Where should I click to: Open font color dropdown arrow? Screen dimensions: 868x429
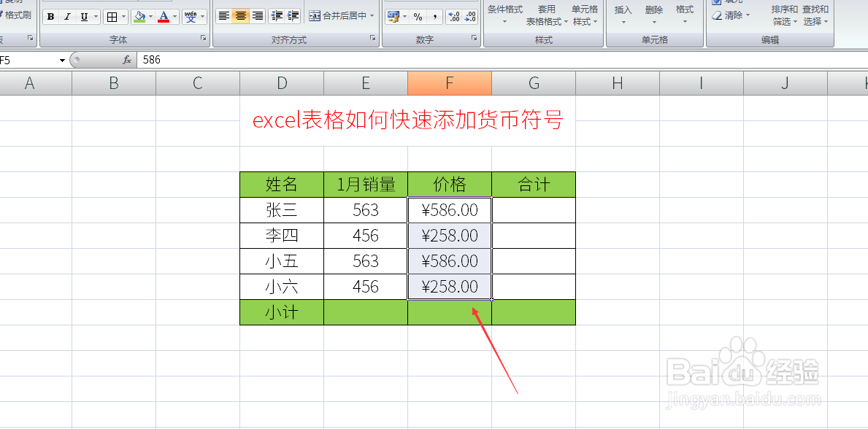[x=175, y=17]
